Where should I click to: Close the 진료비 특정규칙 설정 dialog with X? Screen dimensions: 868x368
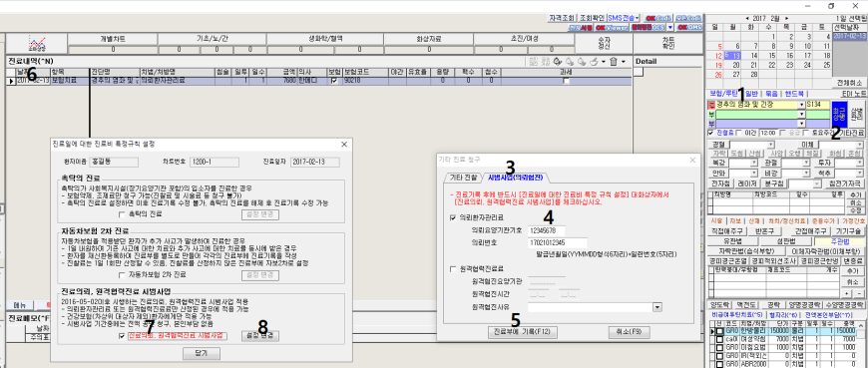point(344,144)
